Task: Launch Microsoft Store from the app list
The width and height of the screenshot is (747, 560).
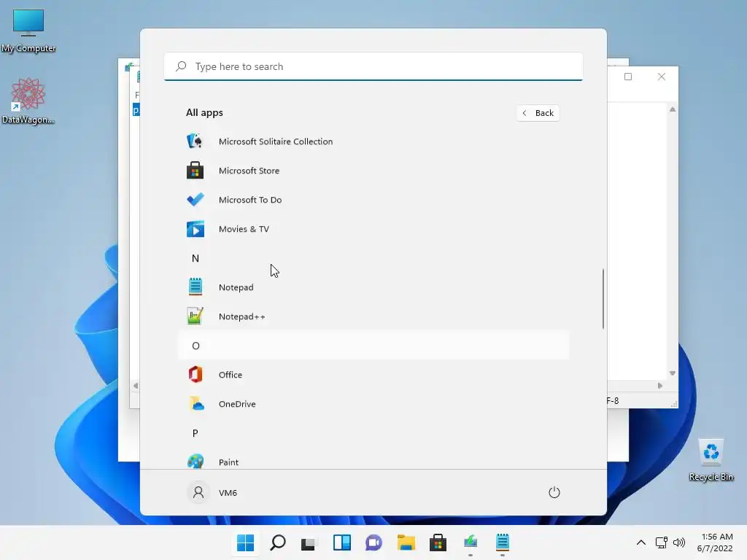Action: pyautogui.click(x=373, y=171)
